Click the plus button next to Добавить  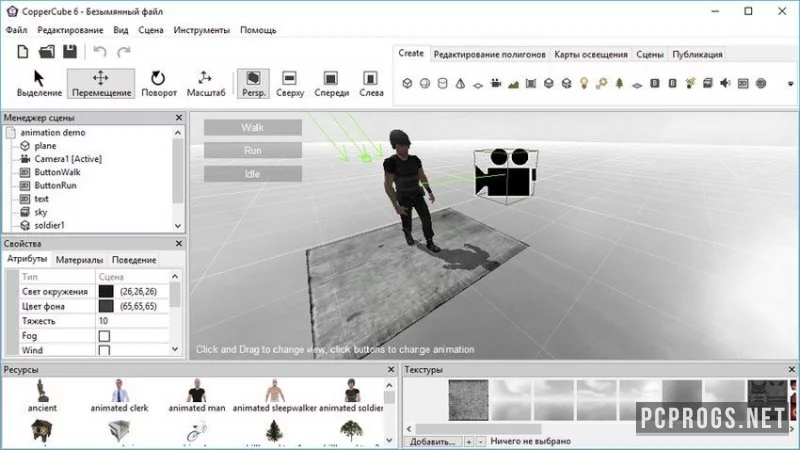click(x=468, y=441)
